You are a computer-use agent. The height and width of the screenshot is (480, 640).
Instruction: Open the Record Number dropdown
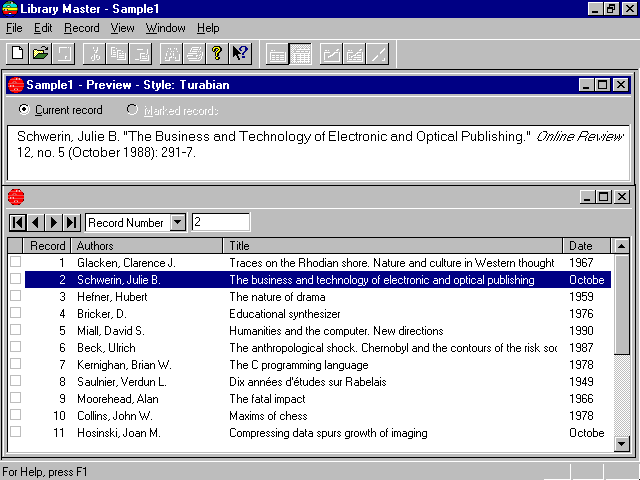(x=178, y=222)
